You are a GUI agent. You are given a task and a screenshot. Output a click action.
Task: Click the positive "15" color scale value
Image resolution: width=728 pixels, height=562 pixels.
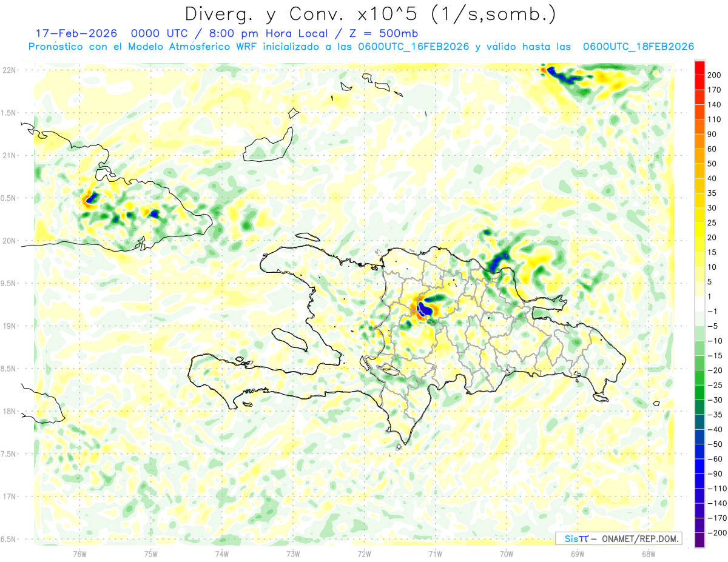[x=712, y=252]
